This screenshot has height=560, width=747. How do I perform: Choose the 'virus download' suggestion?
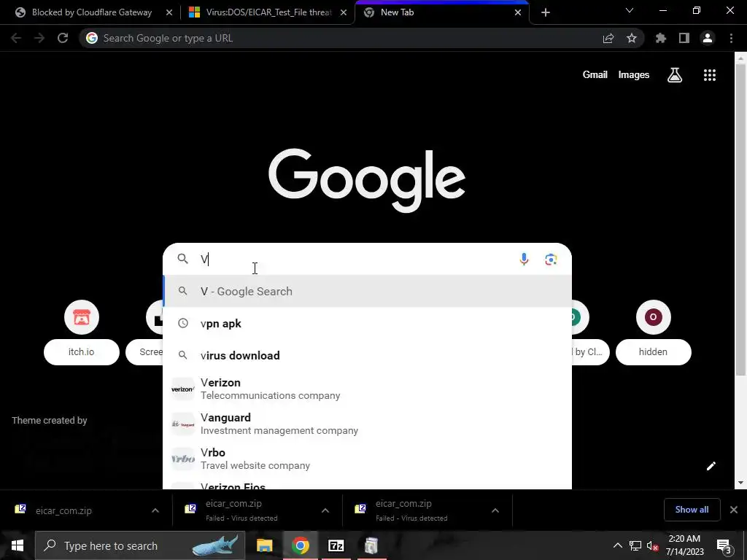(x=368, y=356)
